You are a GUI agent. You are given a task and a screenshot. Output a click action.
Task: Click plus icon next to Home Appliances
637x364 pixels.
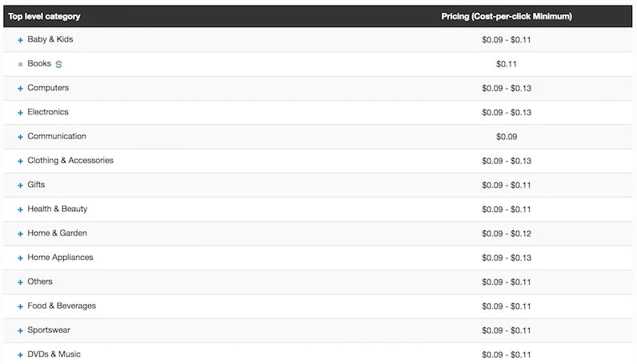(20, 258)
